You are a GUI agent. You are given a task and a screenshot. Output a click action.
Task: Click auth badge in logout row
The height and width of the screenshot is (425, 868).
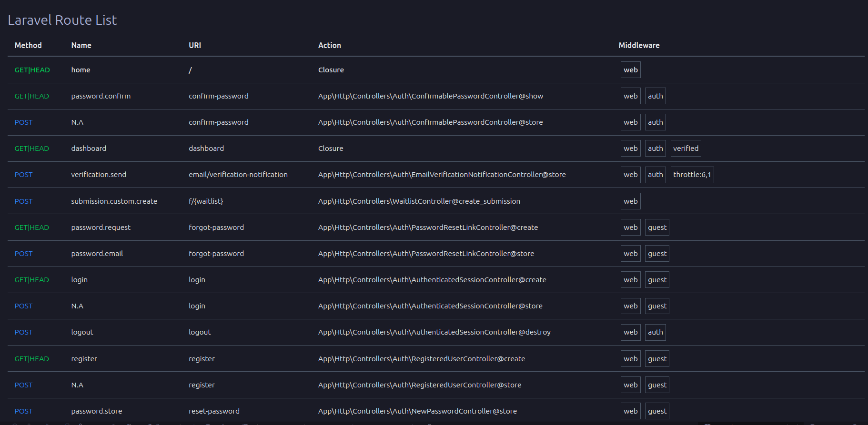coord(655,332)
